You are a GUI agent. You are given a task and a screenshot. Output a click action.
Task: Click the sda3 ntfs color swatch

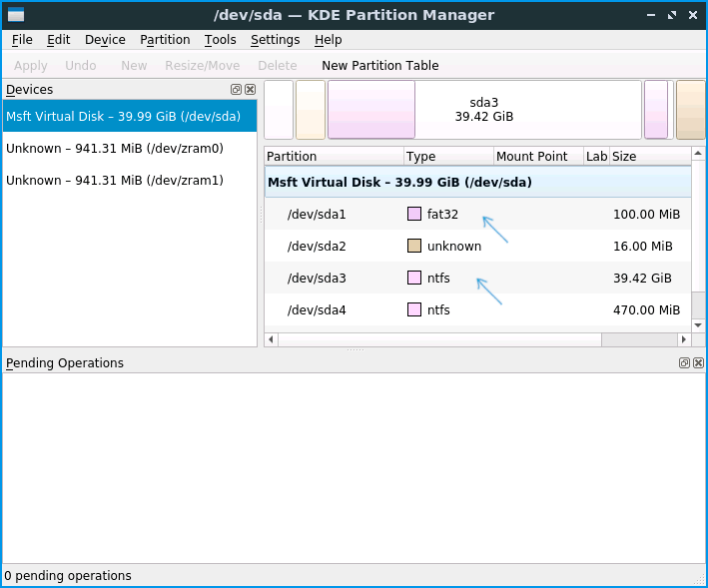414,278
